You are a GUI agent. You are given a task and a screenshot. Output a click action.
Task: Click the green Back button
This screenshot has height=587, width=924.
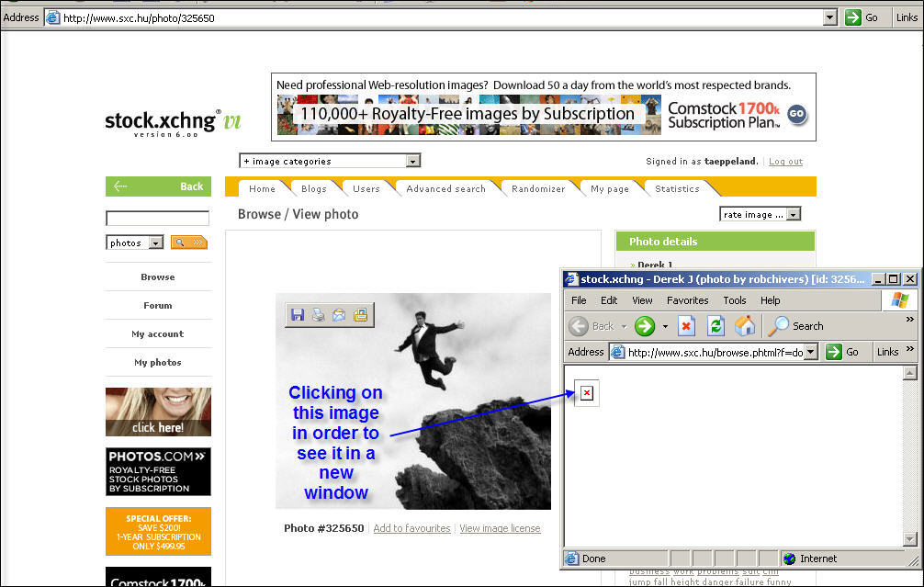pos(158,186)
